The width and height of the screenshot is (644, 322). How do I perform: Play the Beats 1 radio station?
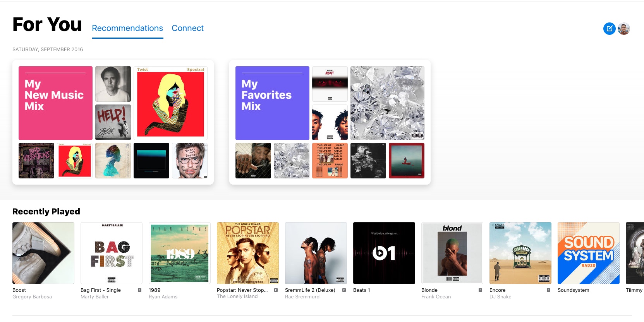384,253
